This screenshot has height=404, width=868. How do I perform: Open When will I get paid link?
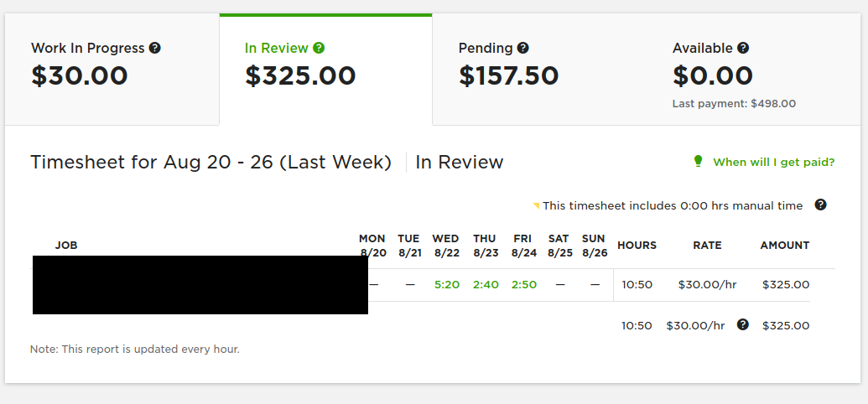[773, 162]
